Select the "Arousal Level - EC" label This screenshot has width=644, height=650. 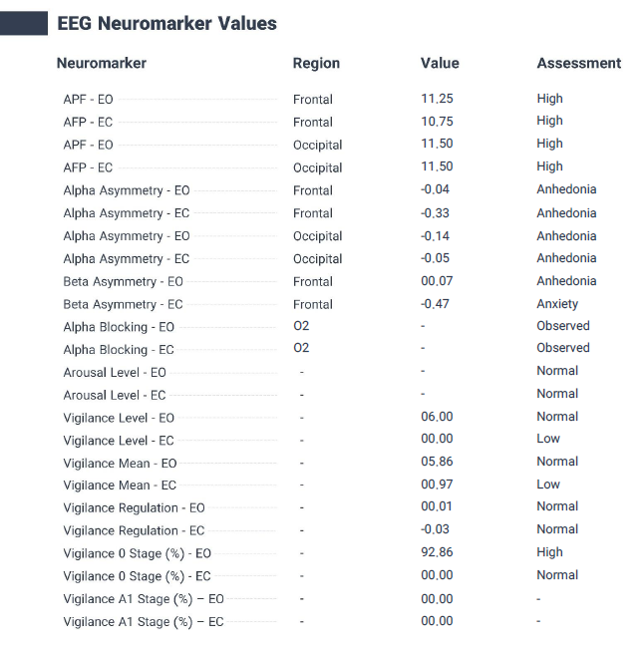pos(115,395)
